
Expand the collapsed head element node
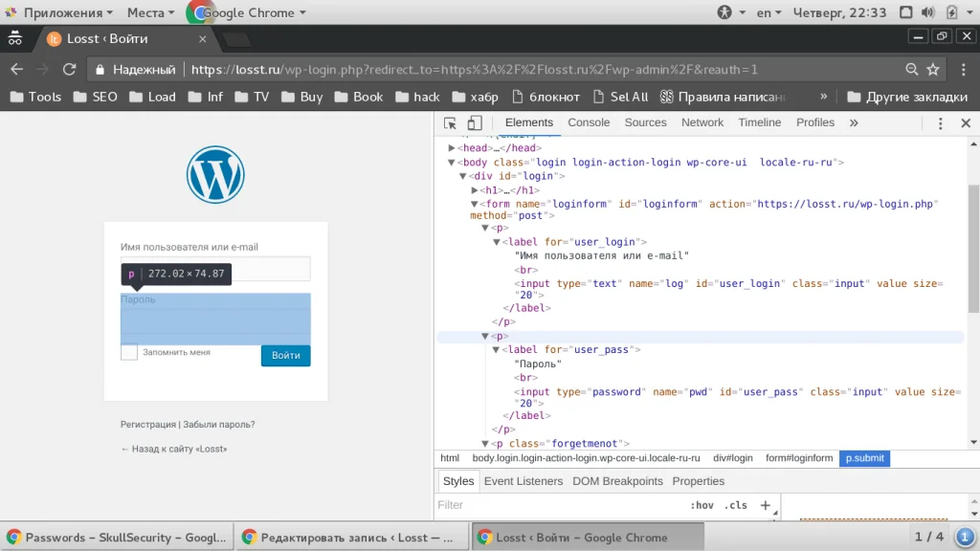tap(451, 148)
